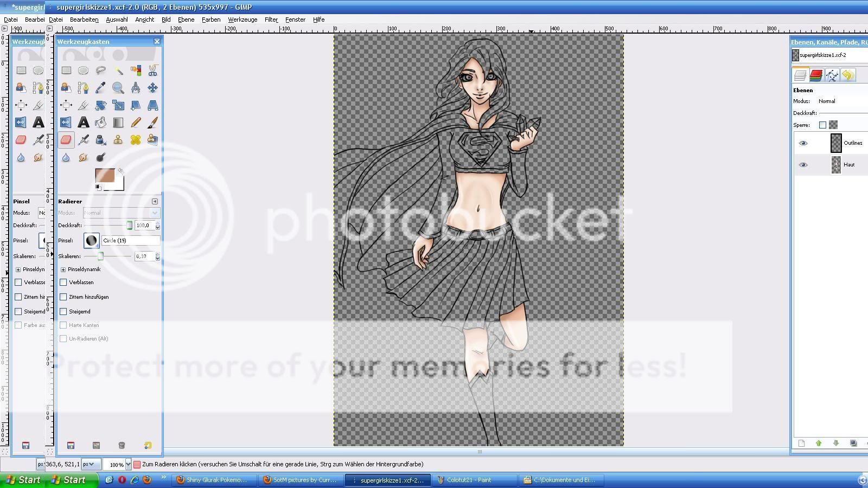Image resolution: width=868 pixels, height=488 pixels.
Task: Choose the Blend gradient tool
Action: 118,123
